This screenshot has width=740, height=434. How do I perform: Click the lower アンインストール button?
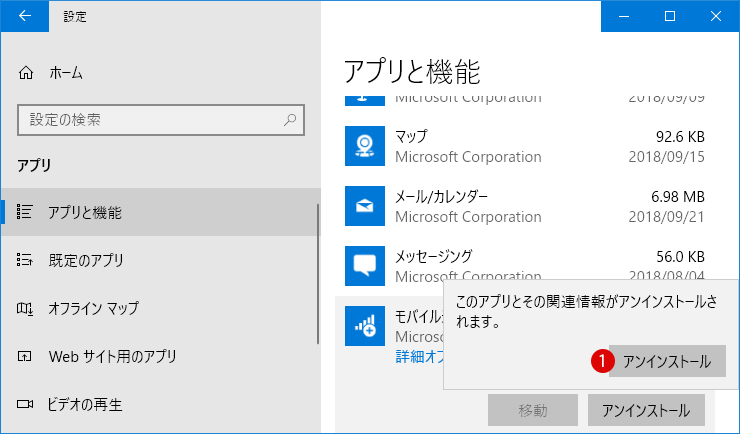click(x=646, y=410)
